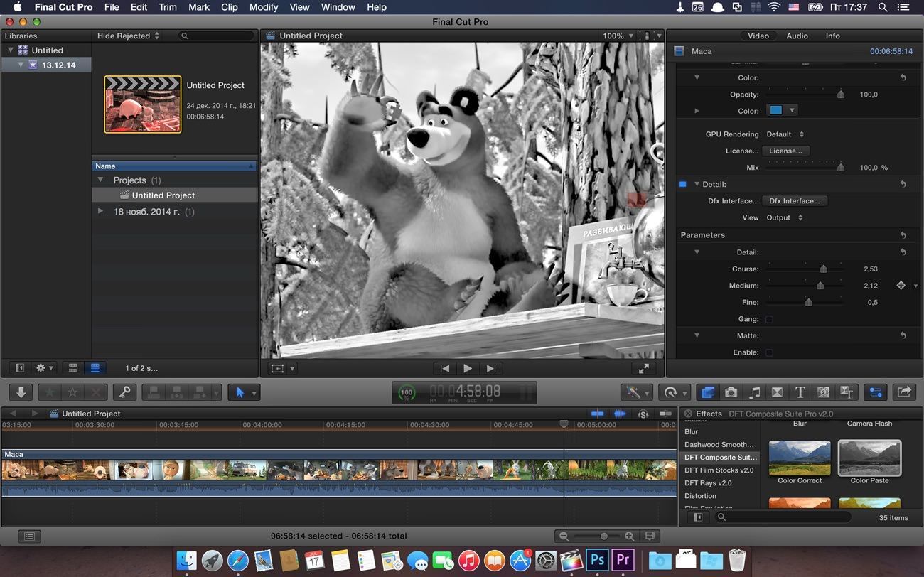Close the Effects browser panel
The height and width of the screenshot is (577, 924).
pos(688,414)
